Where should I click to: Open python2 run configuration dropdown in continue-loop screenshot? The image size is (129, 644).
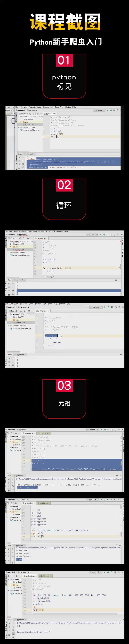pyautogui.click(x=96, y=307)
